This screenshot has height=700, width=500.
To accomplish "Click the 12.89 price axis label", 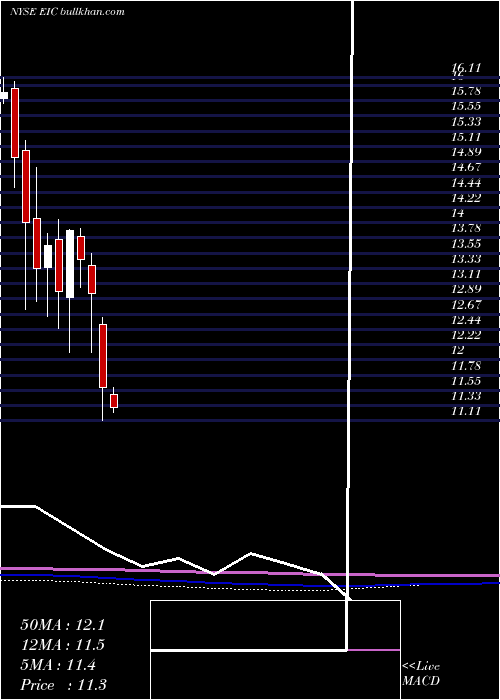I will 466,289.
